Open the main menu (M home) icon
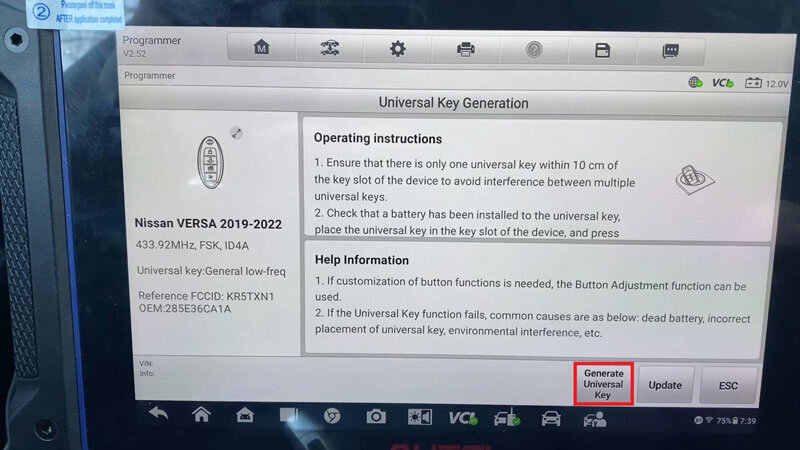The width and height of the screenshot is (800, 450). [x=261, y=47]
